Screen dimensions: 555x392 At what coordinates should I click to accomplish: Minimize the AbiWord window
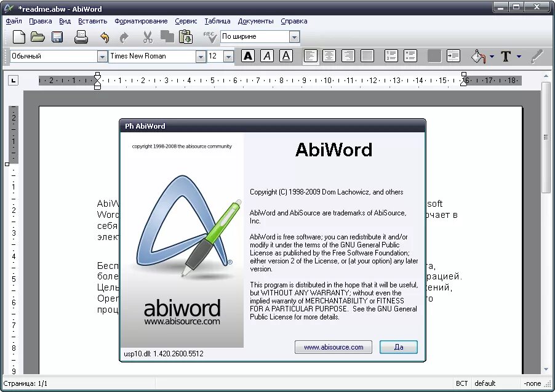coord(500,7)
